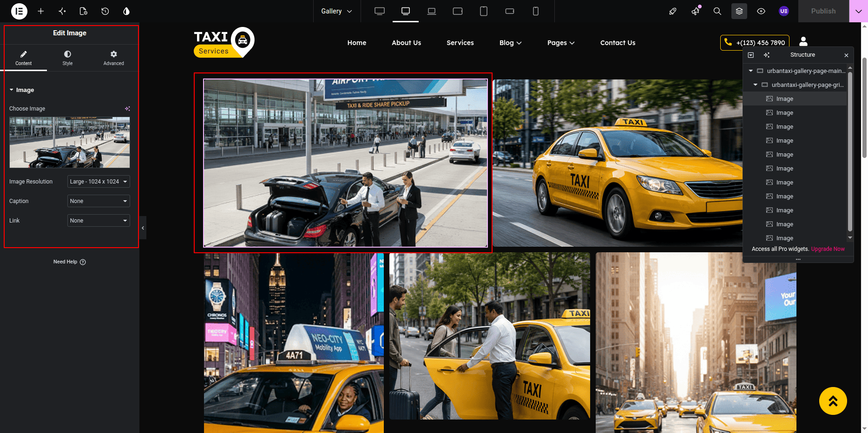The height and width of the screenshot is (433, 868).
Task: Open the revision History clock icon
Action: [x=105, y=11]
